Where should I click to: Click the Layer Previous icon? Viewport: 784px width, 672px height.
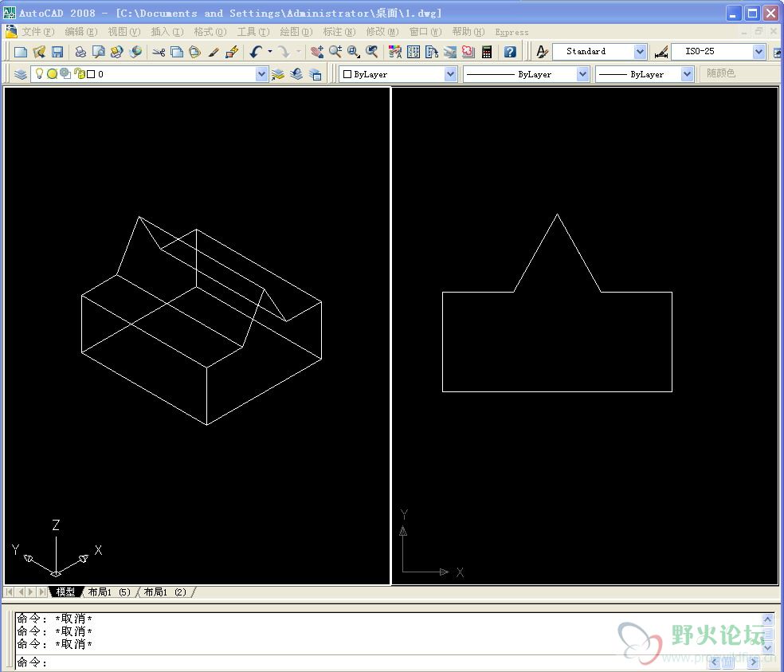[296, 74]
